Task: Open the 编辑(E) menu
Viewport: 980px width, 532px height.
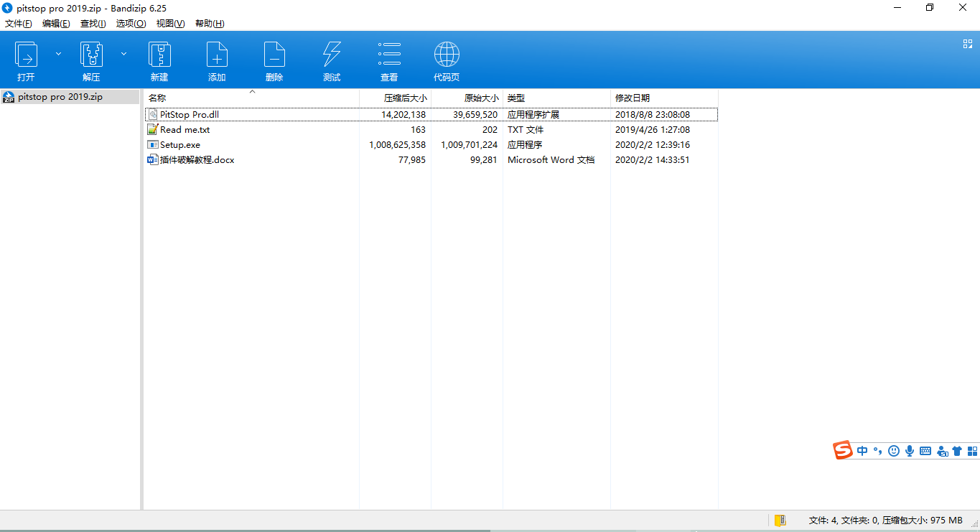Action: click(56, 24)
